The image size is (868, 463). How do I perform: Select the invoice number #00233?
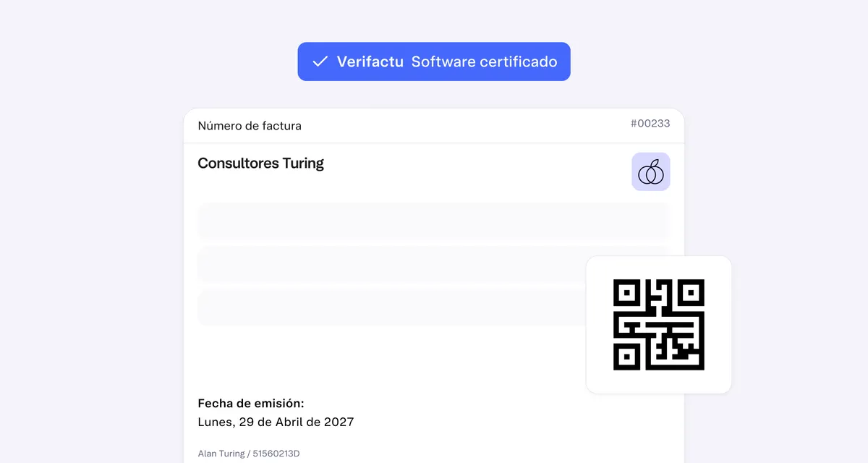(650, 123)
